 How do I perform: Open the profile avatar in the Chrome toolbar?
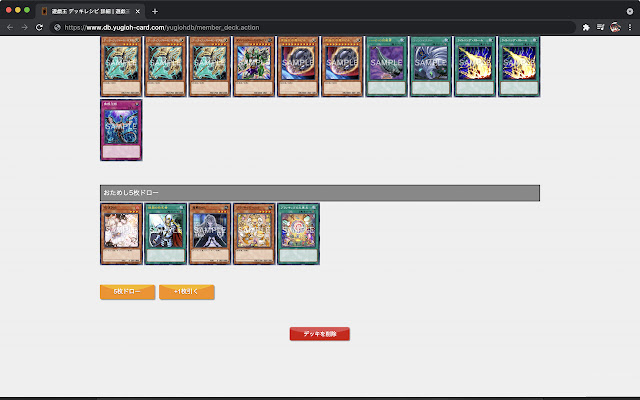(x=615, y=27)
